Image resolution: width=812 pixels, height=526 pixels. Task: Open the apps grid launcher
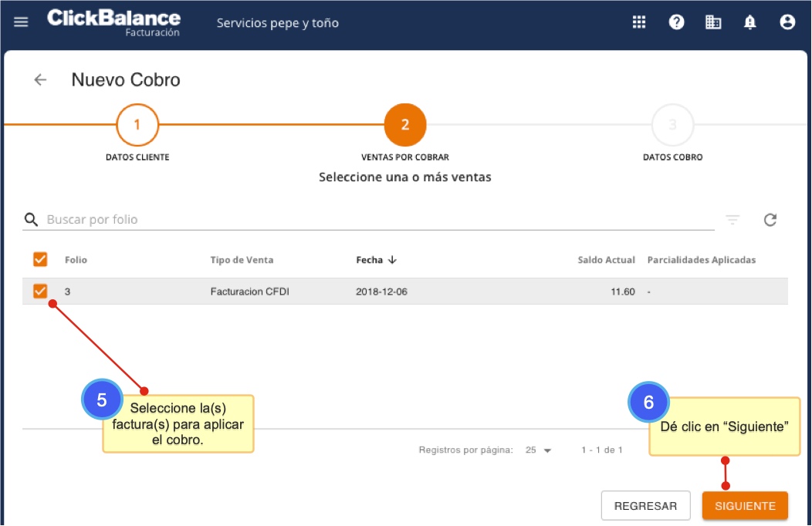tap(639, 22)
